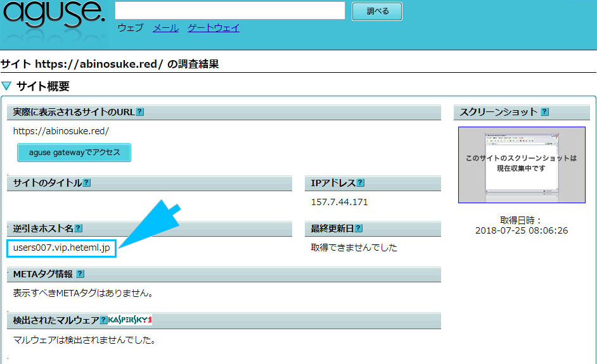Open help icon beside METAタグ情報
The height and width of the screenshot is (364, 597).
[x=80, y=274]
